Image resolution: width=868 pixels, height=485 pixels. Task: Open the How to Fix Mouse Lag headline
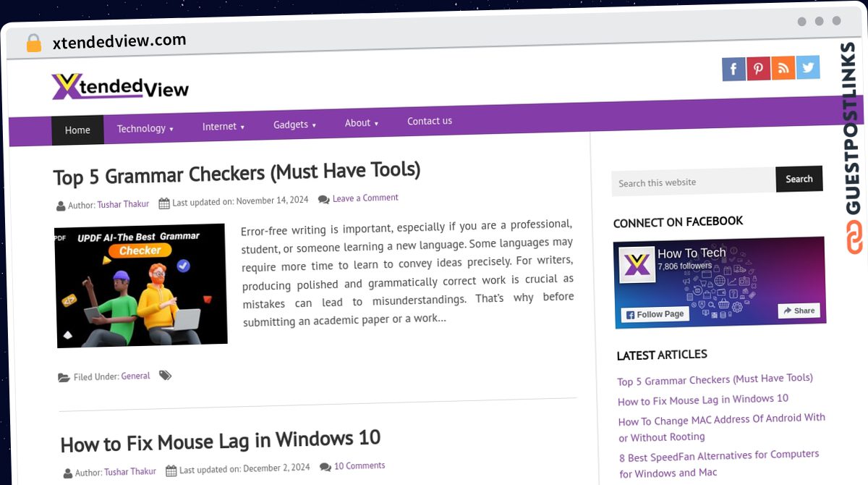221,440
